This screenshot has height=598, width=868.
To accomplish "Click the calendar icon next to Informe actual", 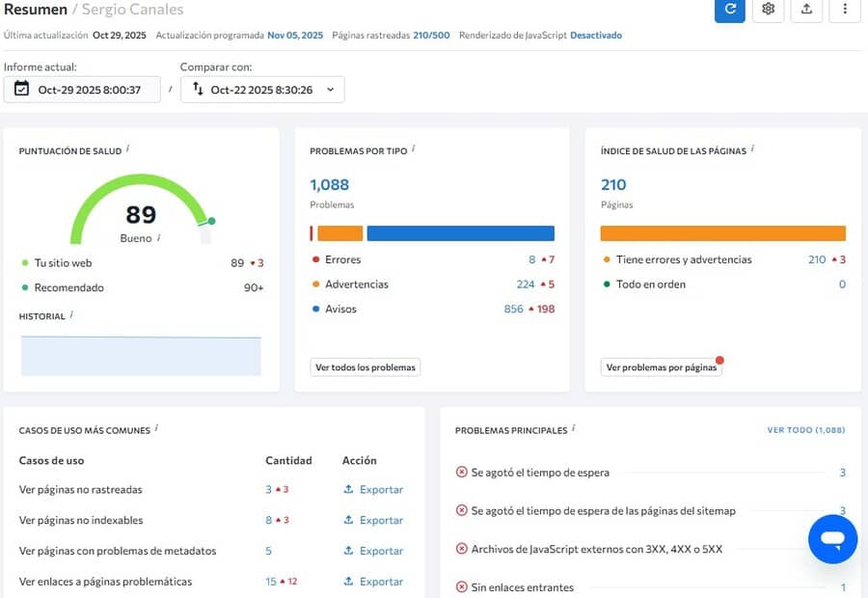I will tap(22, 89).
